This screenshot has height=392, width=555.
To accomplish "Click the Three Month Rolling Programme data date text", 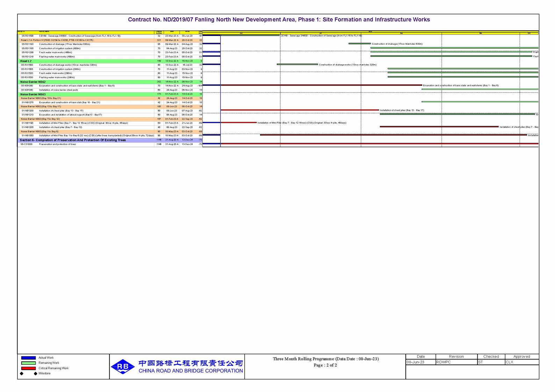I will (x=326, y=359).
